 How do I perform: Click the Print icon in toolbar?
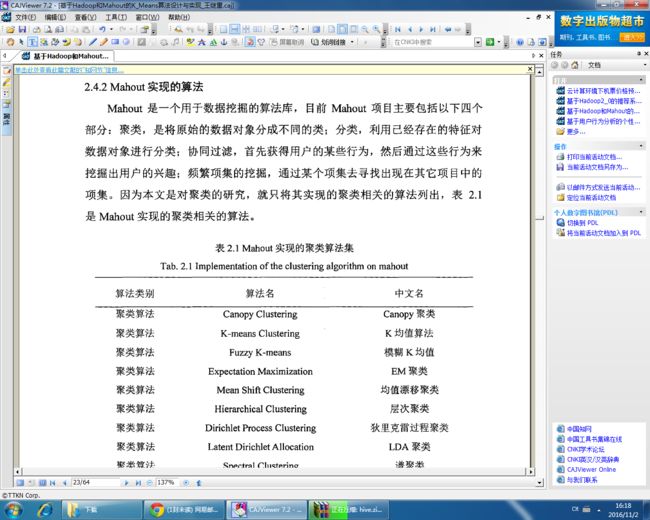(x=36, y=29)
